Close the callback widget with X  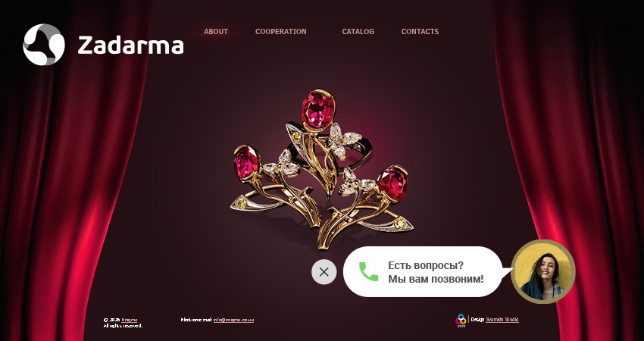pos(324,272)
